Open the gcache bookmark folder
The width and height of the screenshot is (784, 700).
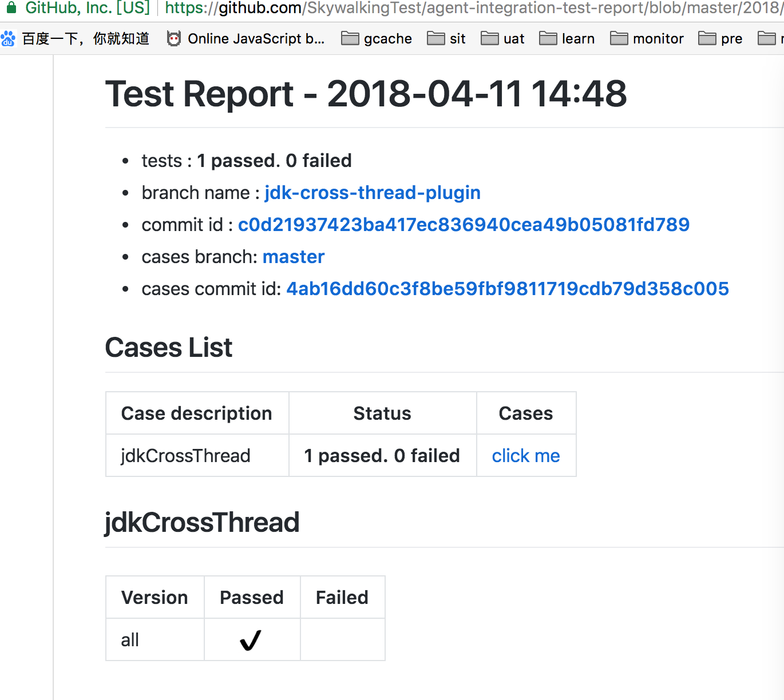click(x=376, y=39)
